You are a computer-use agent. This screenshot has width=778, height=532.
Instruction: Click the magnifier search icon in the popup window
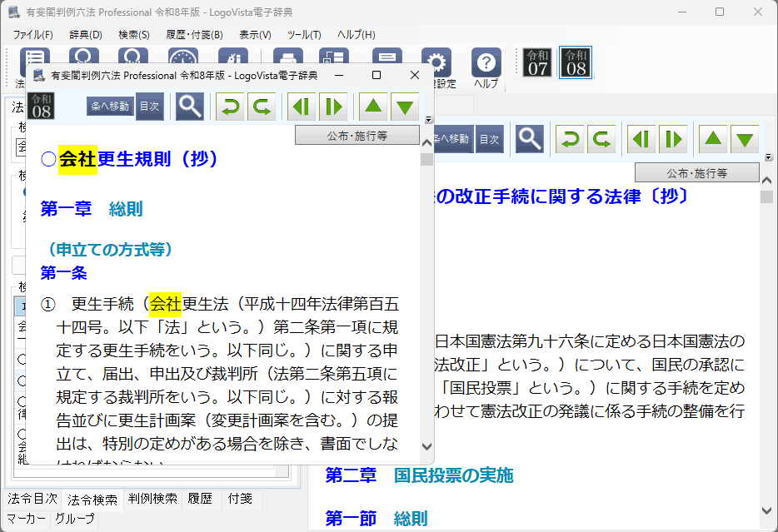pos(189,107)
